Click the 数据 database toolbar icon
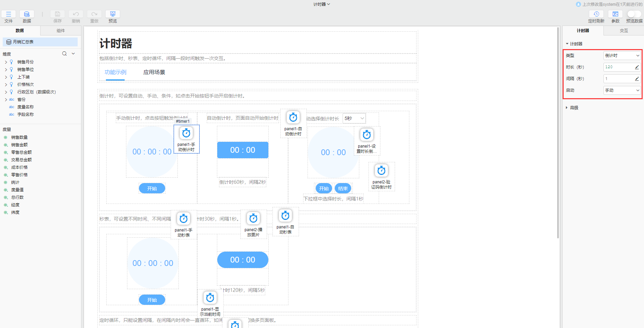 (27, 14)
